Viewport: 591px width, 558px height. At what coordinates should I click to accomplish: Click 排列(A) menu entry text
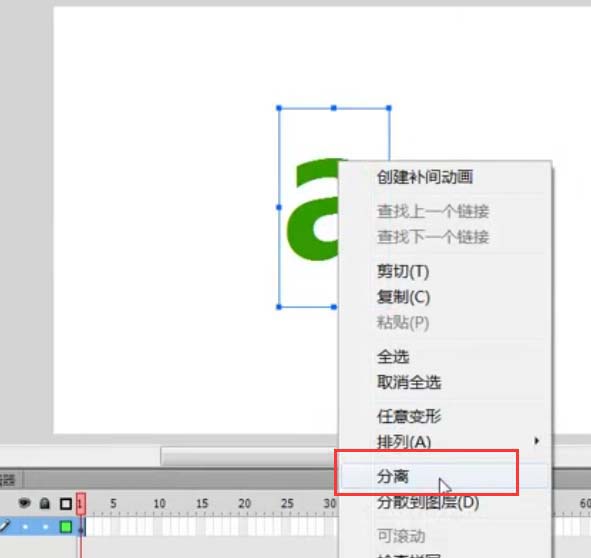click(x=404, y=441)
